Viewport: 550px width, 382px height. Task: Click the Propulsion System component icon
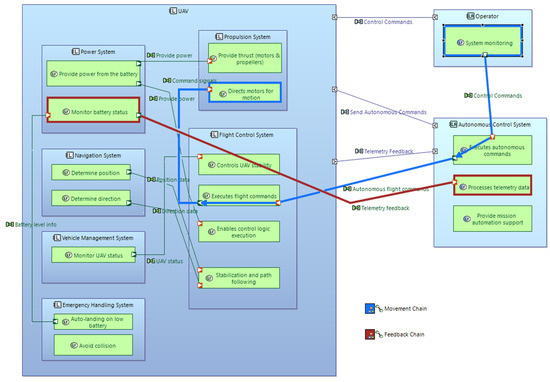(x=219, y=37)
